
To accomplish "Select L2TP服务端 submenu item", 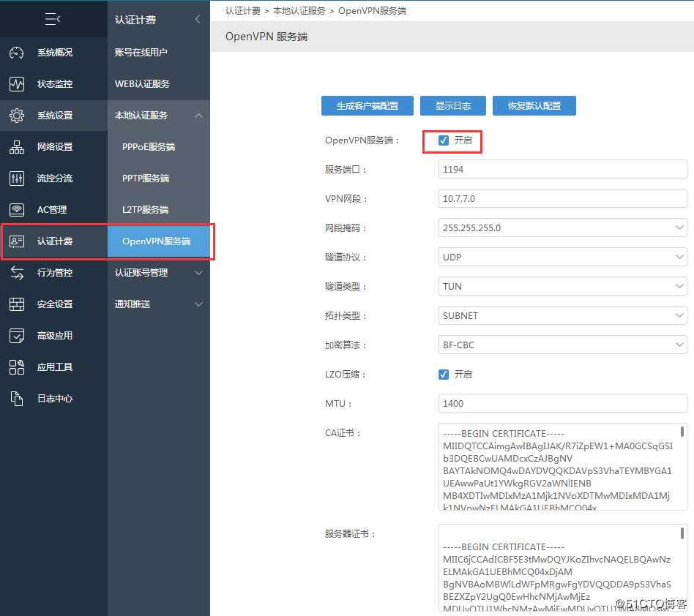I will point(158,210).
